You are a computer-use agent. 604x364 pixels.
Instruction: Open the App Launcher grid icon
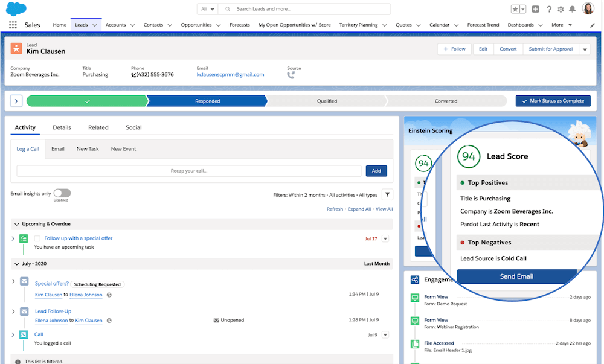13,25
